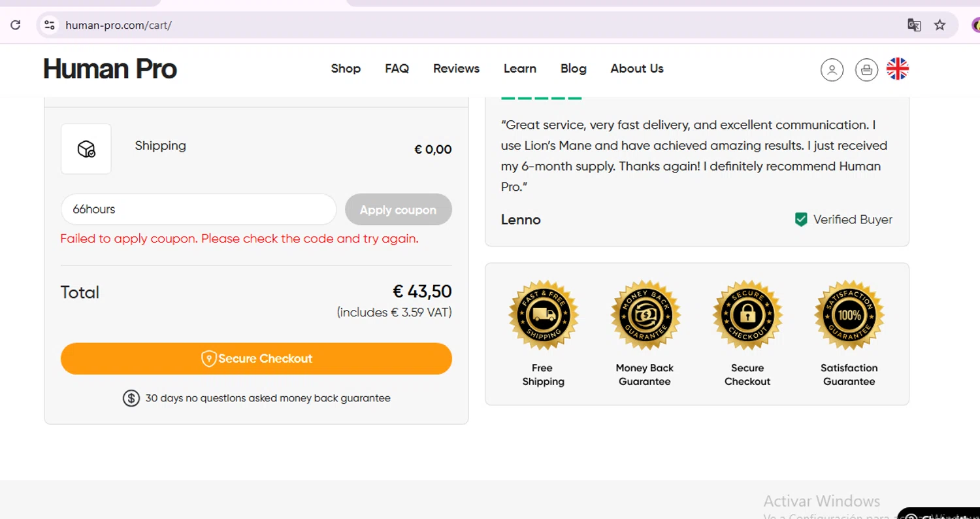
Task: Click the shipping box icon
Action: tap(86, 149)
